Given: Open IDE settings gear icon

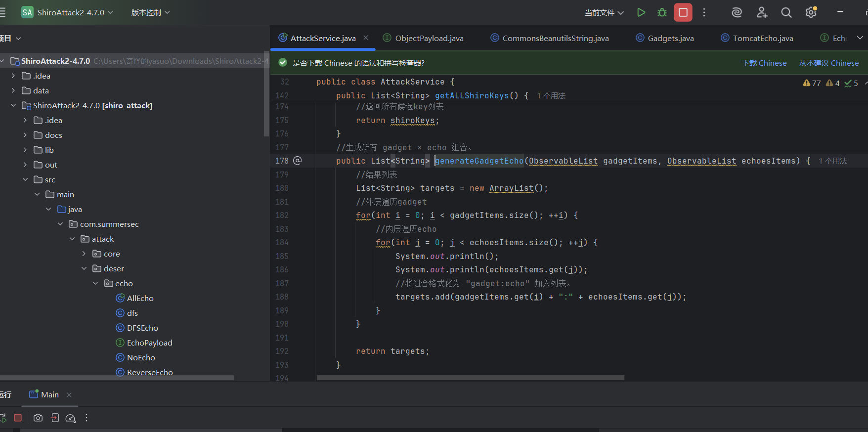Looking at the screenshot, I should [x=811, y=12].
